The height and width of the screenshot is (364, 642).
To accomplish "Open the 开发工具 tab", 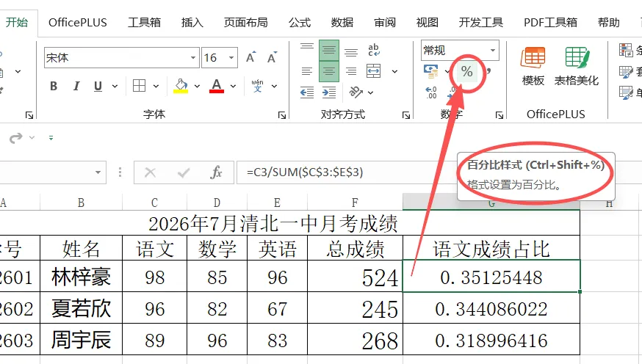I will (x=481, y=22).
